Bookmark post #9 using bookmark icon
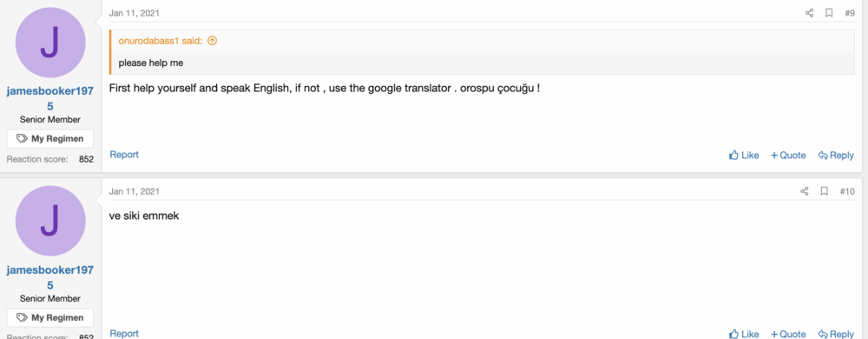The width and height of the screenshot is (868, 339). coord(829,13)
